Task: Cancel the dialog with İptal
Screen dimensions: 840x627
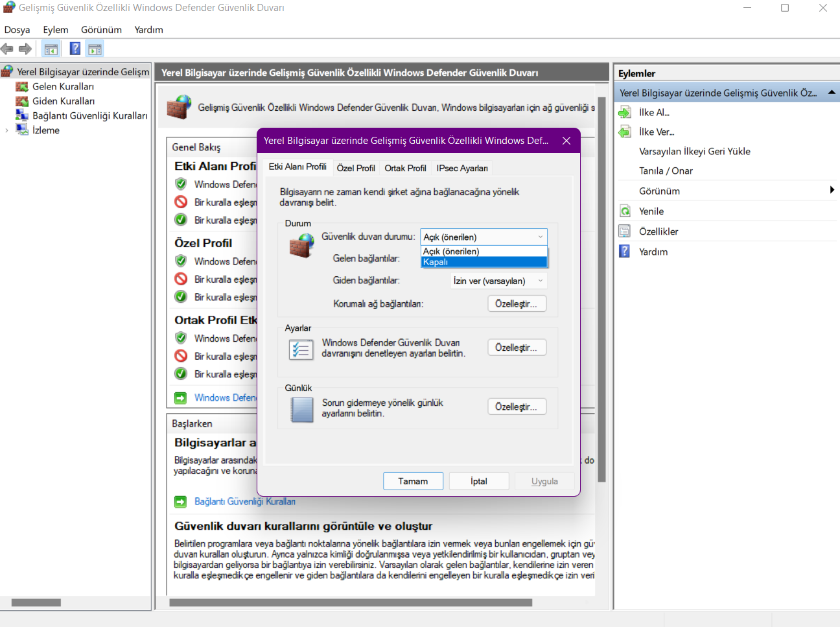Action: (479, 481)
